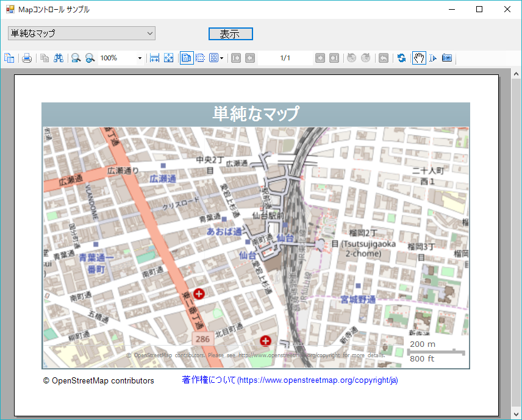This screenshot has width=522, height=420.
Task: Click the Print icon
Action: tap(27, 58)
